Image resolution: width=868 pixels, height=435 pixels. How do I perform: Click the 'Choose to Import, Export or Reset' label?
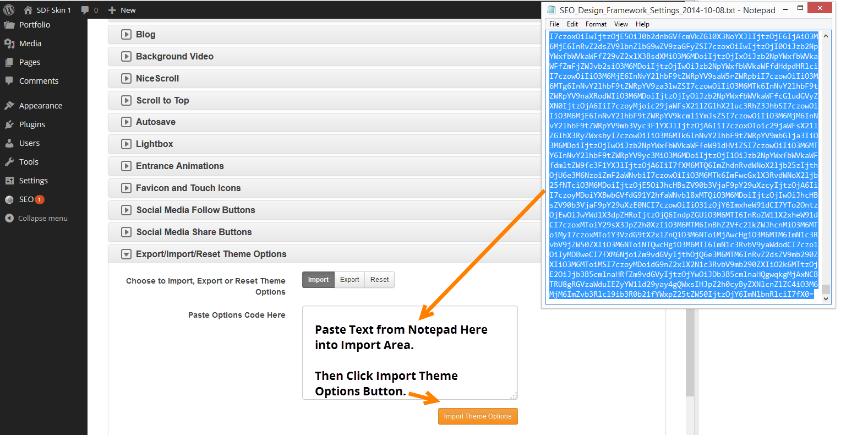point(206,286)
